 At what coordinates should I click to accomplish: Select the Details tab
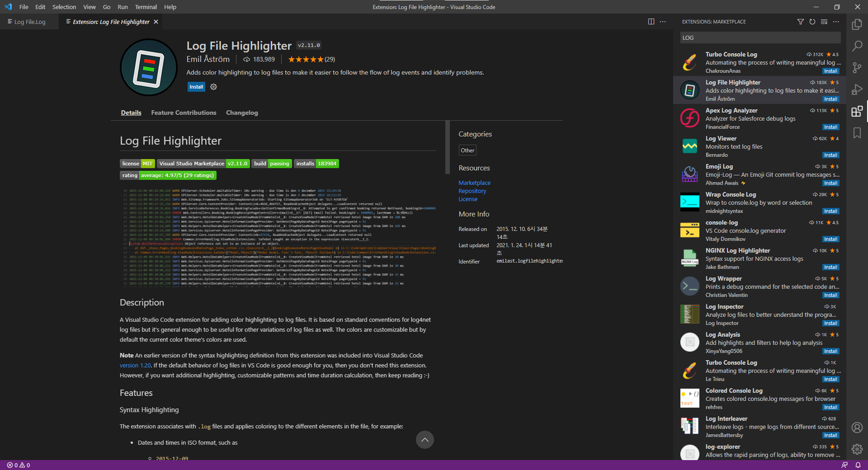tap(131, 113)
